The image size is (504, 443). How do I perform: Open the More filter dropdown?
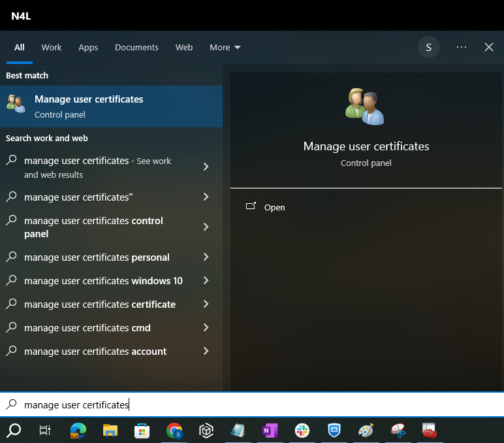tap(225, 47)
